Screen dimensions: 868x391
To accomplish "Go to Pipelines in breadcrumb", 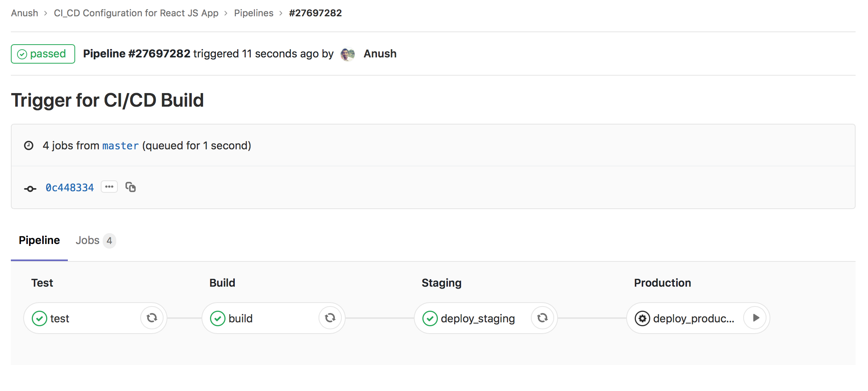I will (254, 13).
